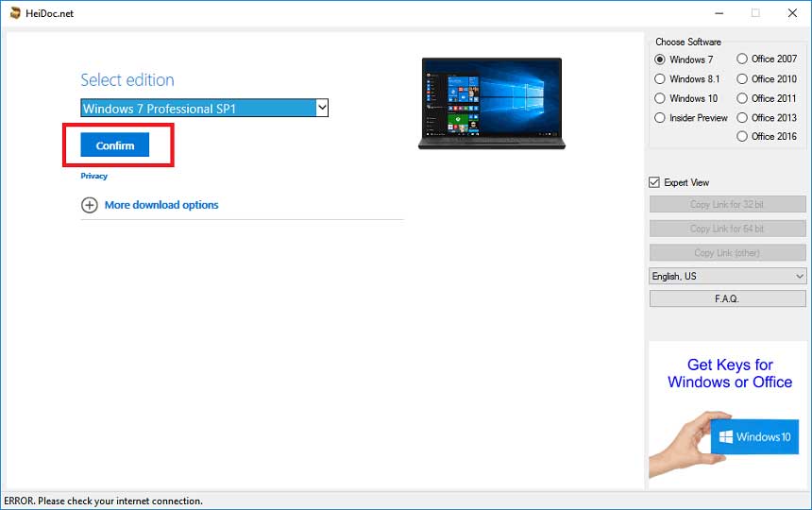Click the Select edition heading
This screenshot has height=510, width=812.
click(x=127, y=79)
